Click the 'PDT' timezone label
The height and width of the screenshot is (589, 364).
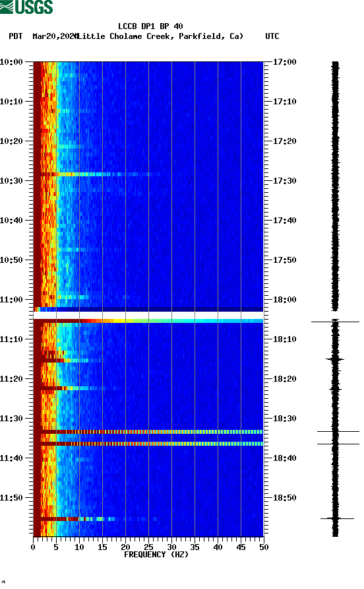click(x=16, y=36)
